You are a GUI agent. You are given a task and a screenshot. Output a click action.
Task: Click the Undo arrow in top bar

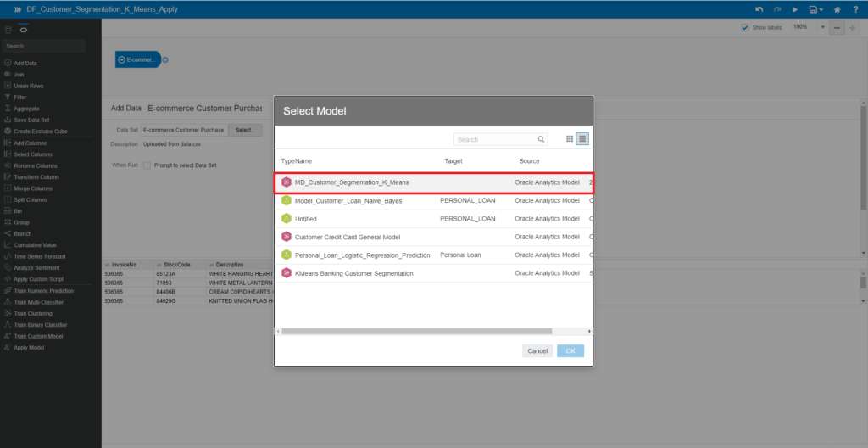tap(759, 9)
